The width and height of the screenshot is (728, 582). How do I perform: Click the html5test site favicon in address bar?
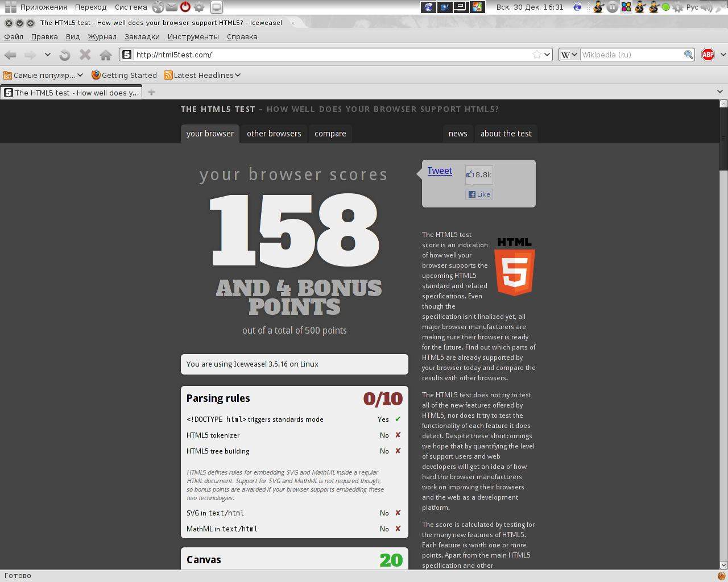pos(127,55)
